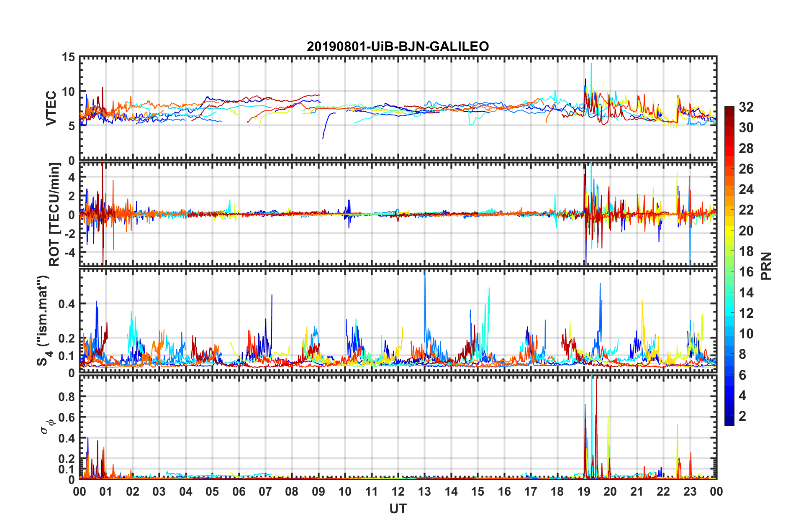Click S4 y-axis tick label 0.4
This screenshot has width=796, height=532.
67,304
